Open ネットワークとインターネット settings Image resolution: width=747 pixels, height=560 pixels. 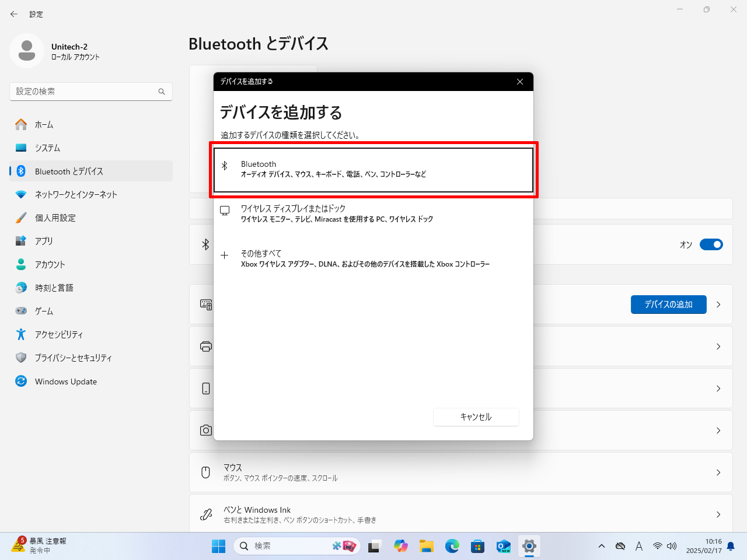[x=91, y=195]
